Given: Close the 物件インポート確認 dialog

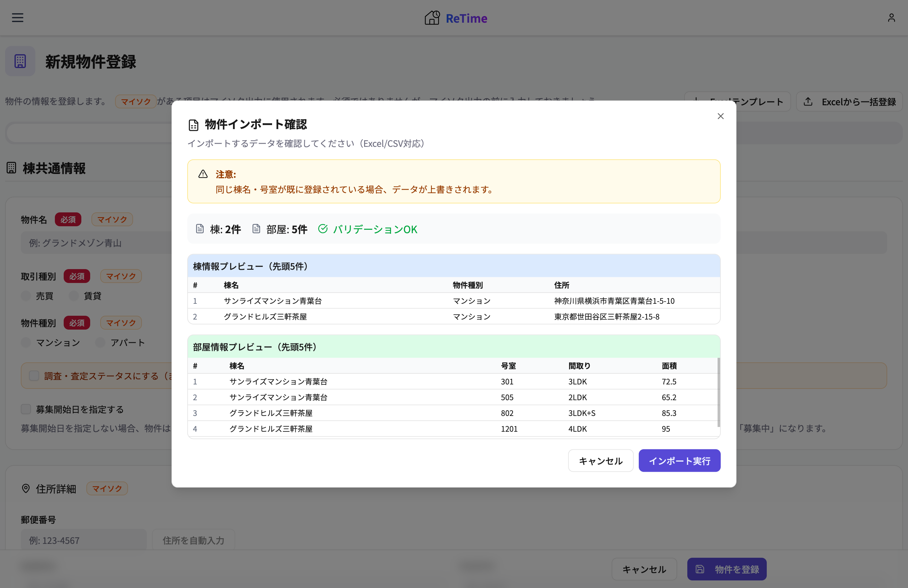Looking at the screenshot, I should coord(721,116).
